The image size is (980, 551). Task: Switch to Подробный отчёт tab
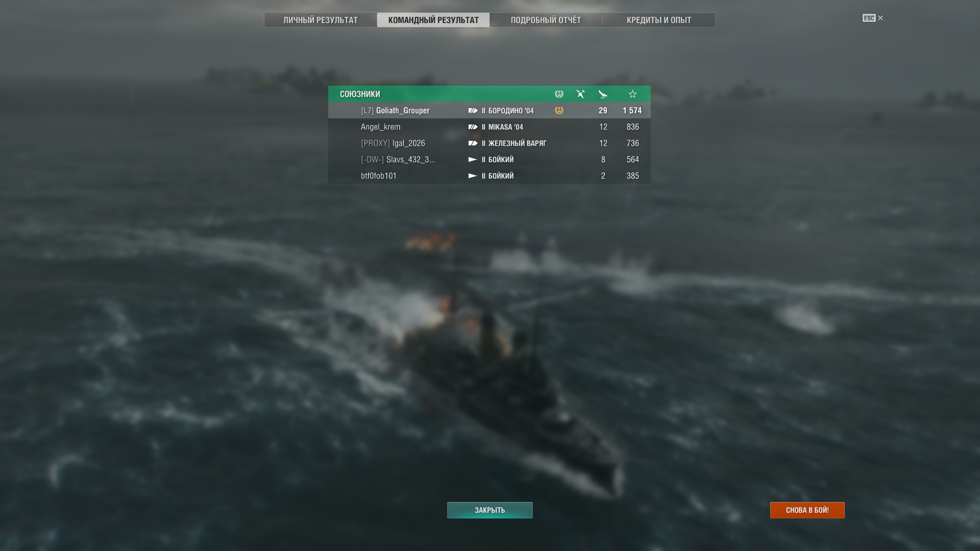click(x=546, y=20)
